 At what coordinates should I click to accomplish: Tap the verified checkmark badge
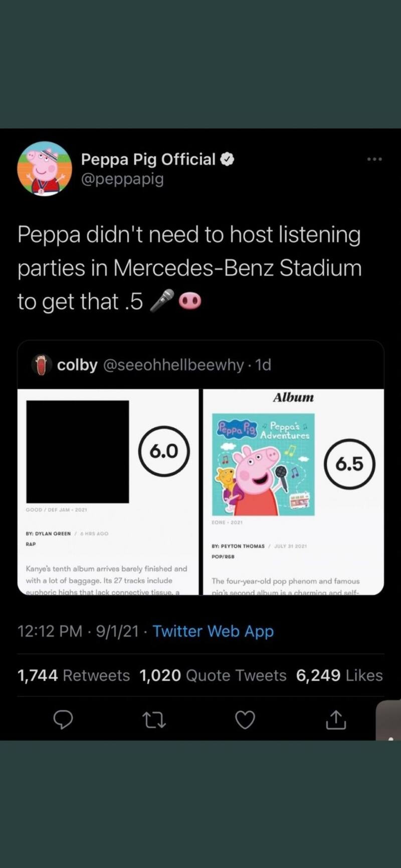tap(228, 159)
